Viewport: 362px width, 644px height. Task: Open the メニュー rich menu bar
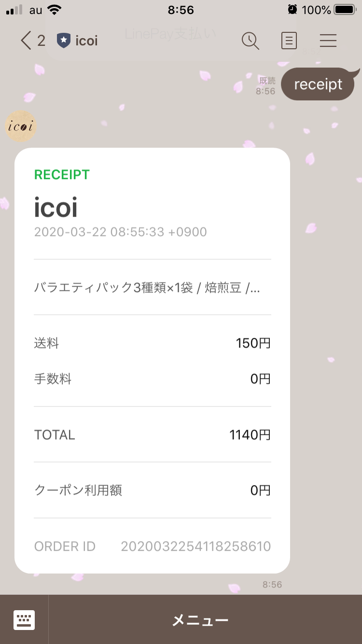[200, 620]
